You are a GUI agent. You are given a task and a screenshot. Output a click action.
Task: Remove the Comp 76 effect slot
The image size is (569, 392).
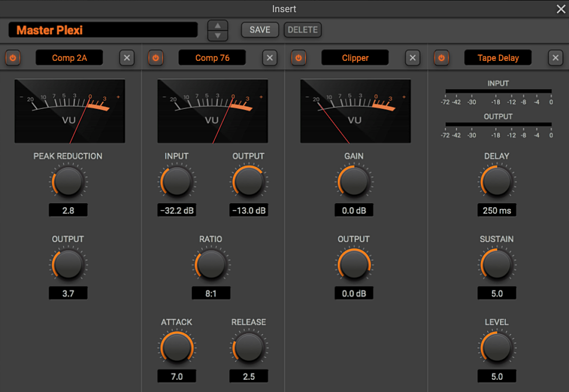coord(269,58)
